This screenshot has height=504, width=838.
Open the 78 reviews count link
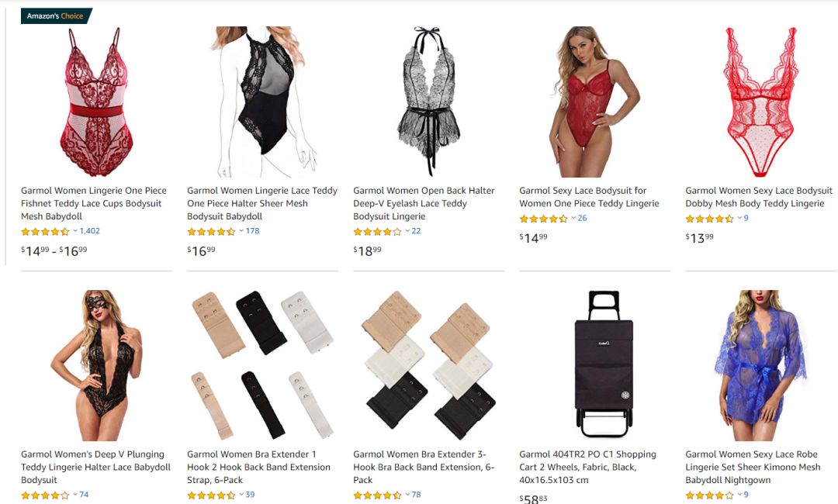point(417,495)
